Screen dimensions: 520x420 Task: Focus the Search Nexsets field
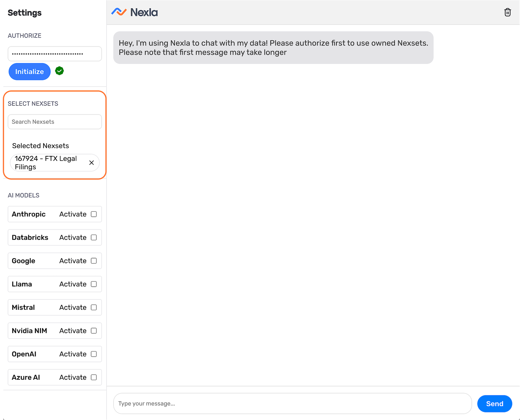(x=55, y=122)
